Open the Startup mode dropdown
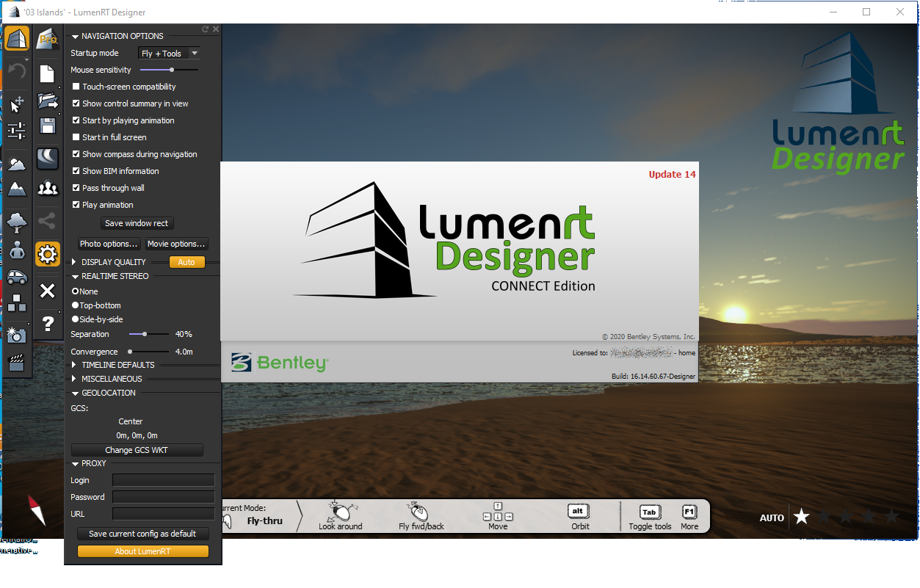This screenshot has height=588, width=920. (169, 54)
